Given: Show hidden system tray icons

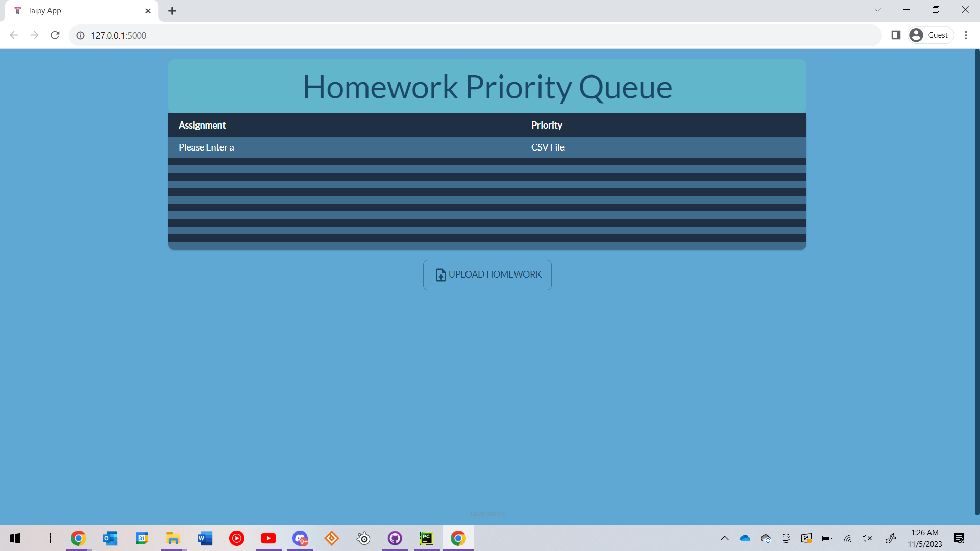Looking at the screenshot, I should click(724, 538).
